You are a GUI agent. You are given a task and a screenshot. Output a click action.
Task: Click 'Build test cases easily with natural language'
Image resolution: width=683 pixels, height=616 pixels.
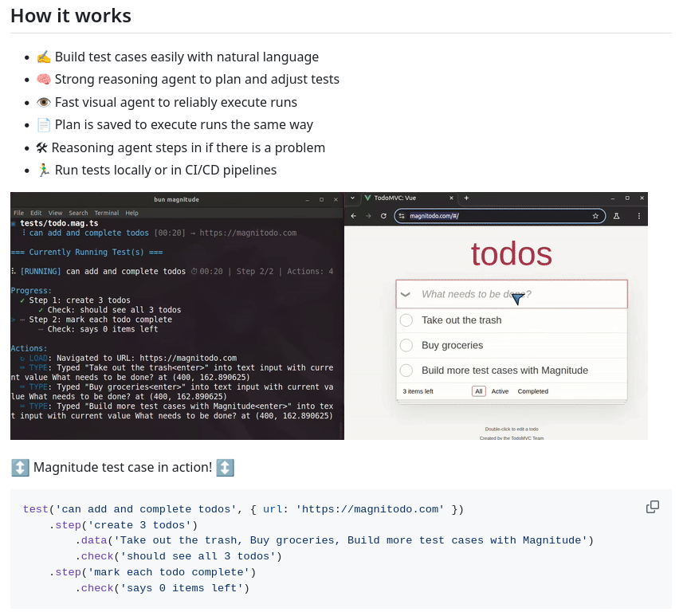[186, 57]
